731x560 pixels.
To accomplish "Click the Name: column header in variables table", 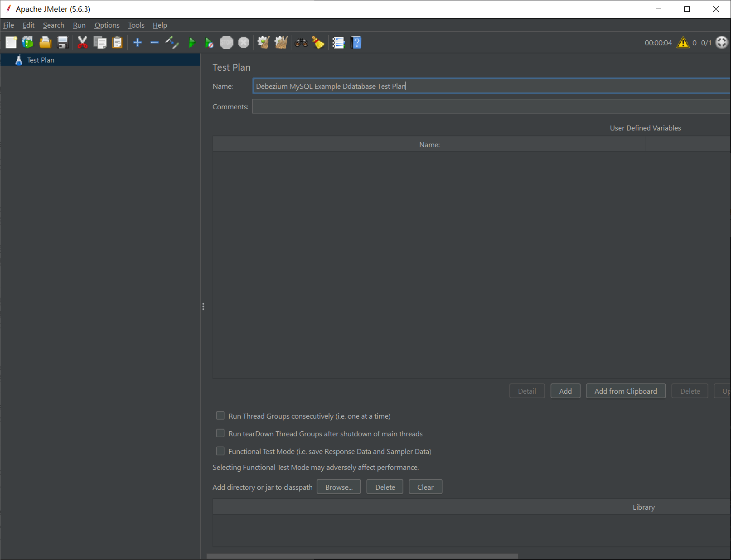I will (x=429, y=145).
